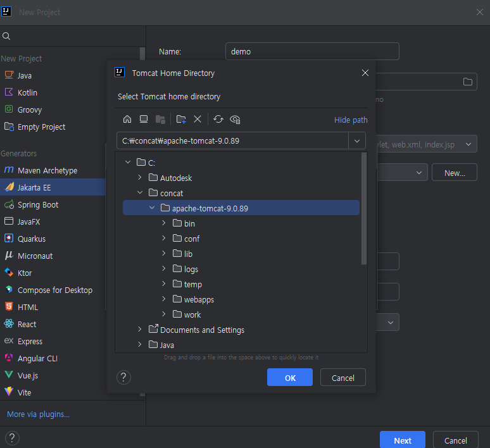490x448 pixels.
Task: Expand the bin folder
Action: 164,223
